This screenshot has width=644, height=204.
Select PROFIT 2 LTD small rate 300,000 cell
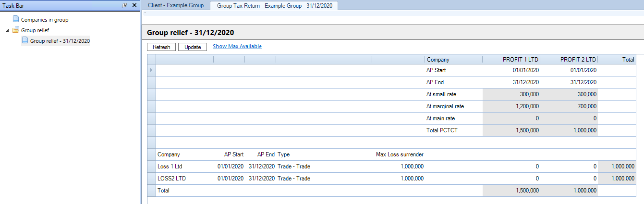point(569,94)
